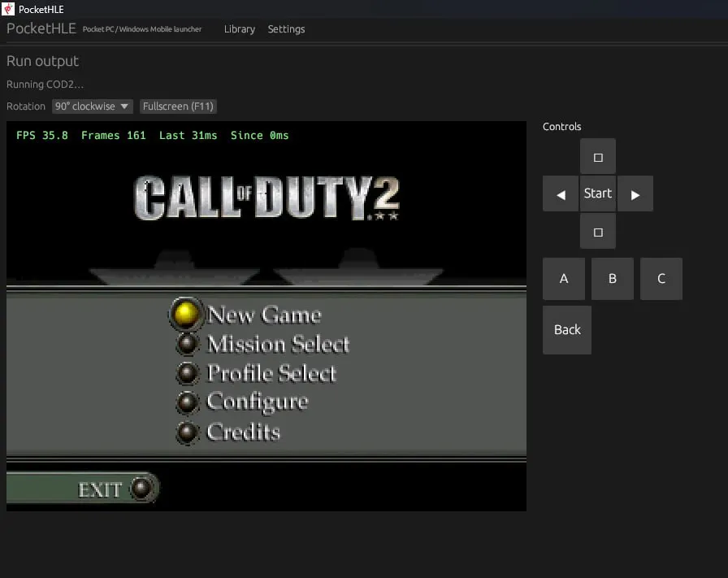Click the New Game menu text
728x578 pixels.
pos(264,315)
